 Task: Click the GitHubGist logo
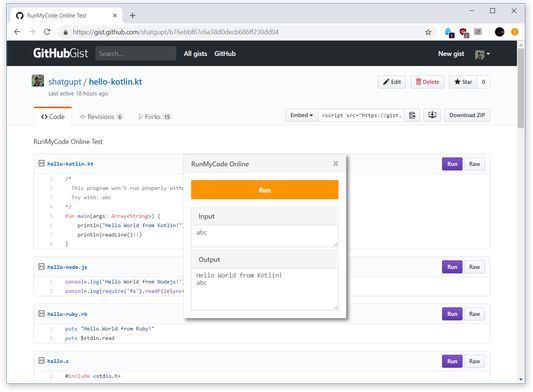click(61, 53)
